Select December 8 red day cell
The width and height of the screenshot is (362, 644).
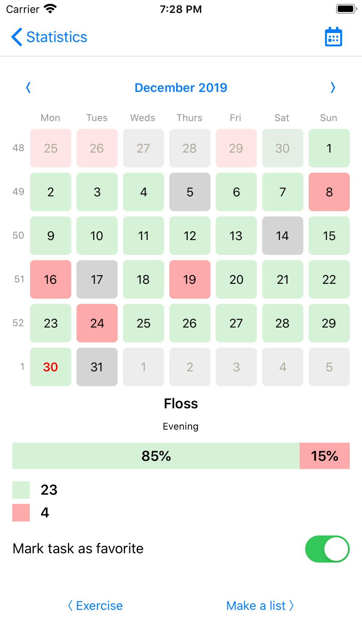[x=329, y=192]
